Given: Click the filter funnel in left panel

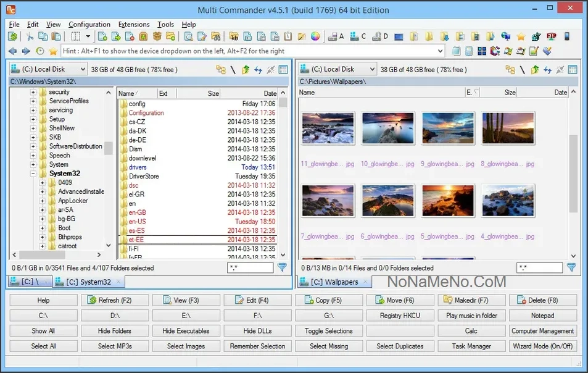Looking at the screenshot, I should tap(282, 267).
